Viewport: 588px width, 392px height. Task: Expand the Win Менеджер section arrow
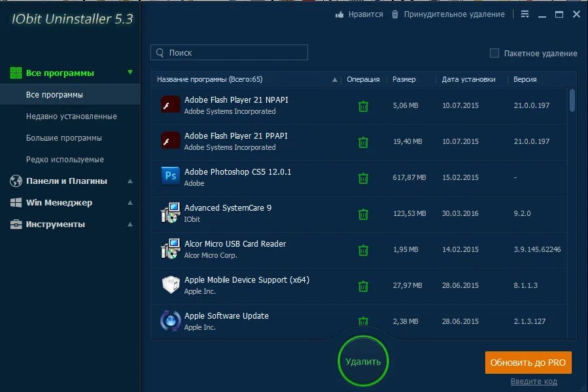tap(130, 203)
